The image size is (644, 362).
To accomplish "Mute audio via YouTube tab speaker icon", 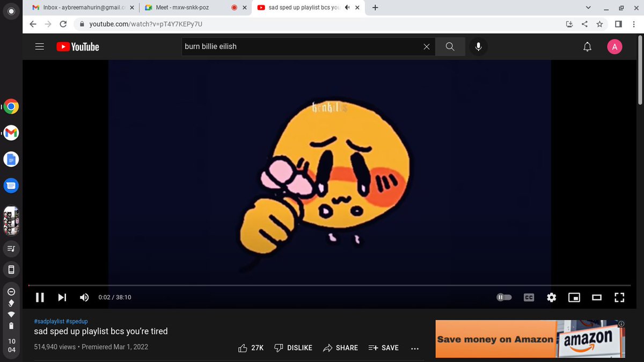I will coord(347,8).
